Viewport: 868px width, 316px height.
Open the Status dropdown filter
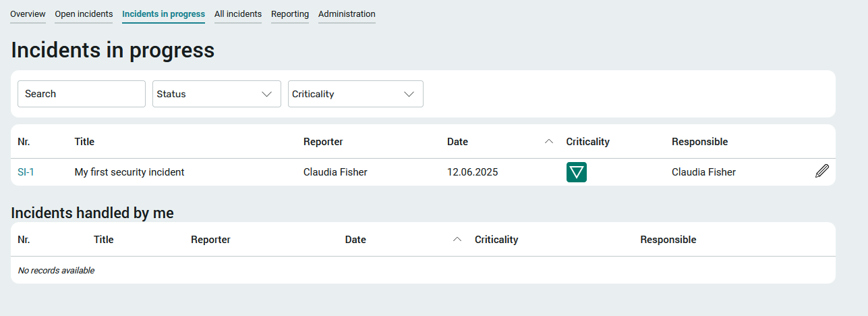tap(216, 94)
